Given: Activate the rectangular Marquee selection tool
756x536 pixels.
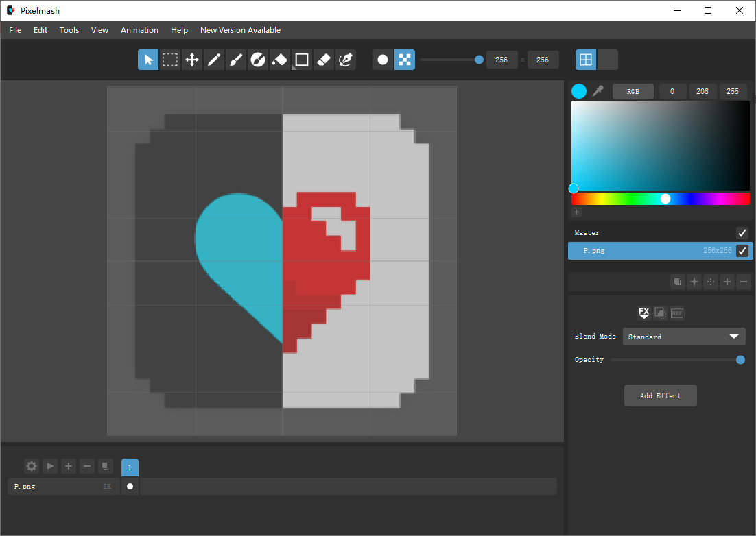Looking at the screenshot, I should point(170,60).
